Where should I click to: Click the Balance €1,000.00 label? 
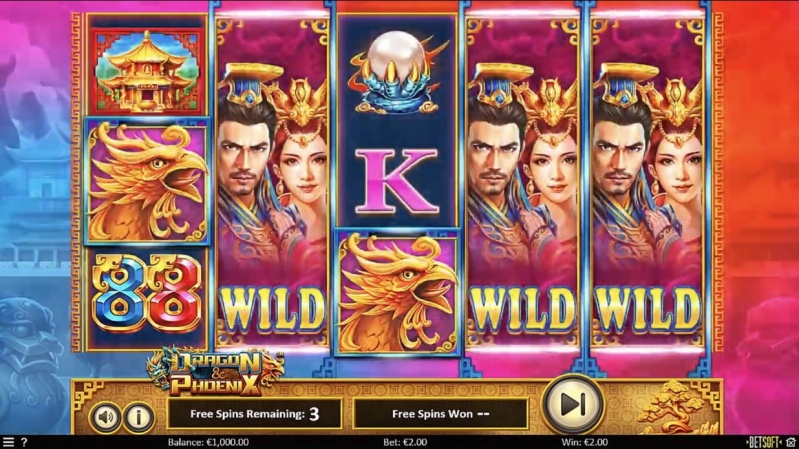pyautogui.click(x=208, y=442)
